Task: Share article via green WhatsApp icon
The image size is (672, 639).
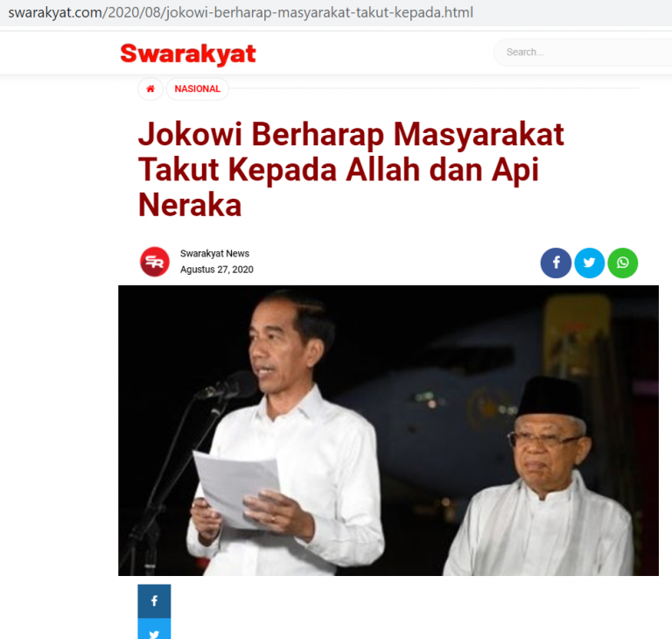Action: tap(623, 263)
